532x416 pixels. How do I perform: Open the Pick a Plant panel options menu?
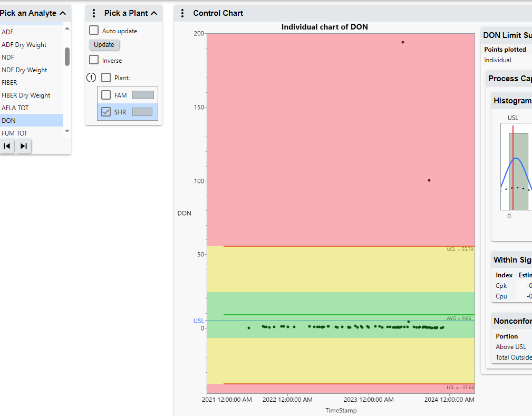point(94,13)
